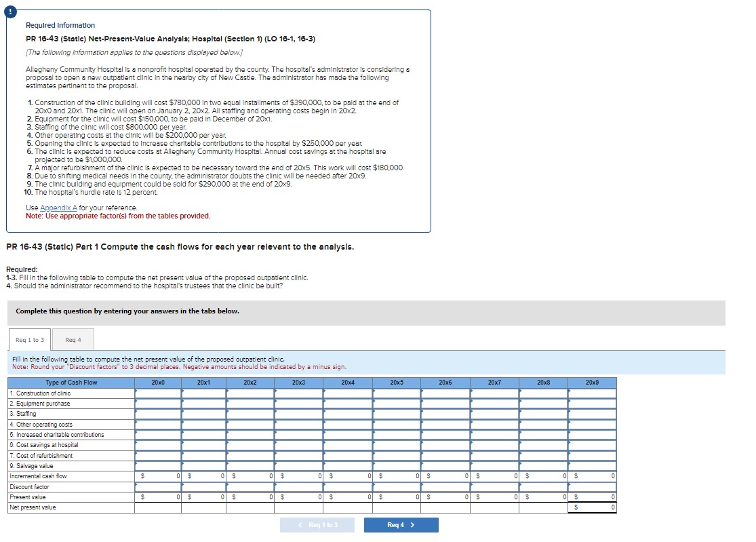Click Cost of refurbishment cell under 20x5

pyautogui.click(x=393, y=454)
